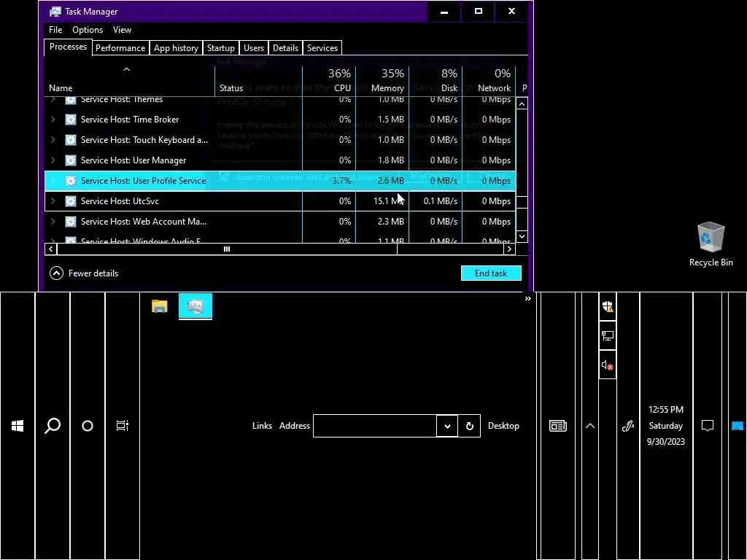Click Desktop toolbar label
Screen dimensions: 747x560
pyautogui.click(x=503, y=426)
